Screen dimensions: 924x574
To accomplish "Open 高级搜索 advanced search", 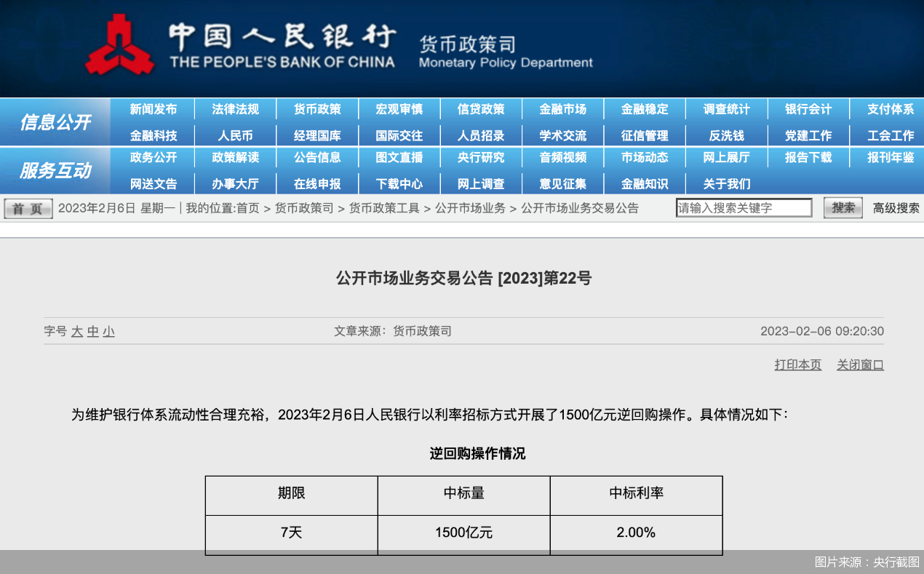I will pyautogui.click(x=896, y=208).
